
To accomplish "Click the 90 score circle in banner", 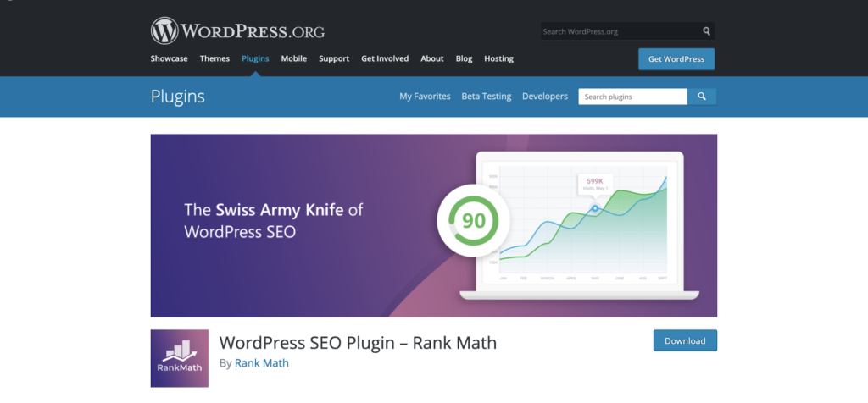I will (473, 221).
